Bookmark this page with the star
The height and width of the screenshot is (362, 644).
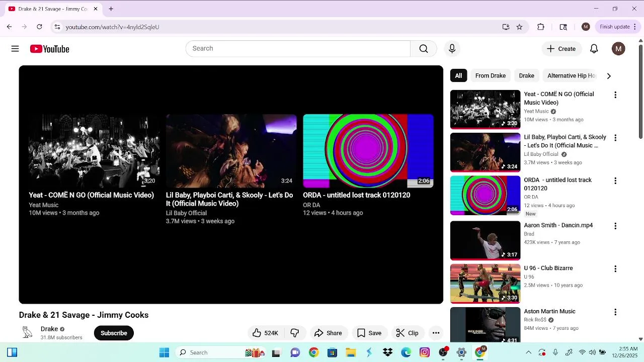tap(519, 27)
